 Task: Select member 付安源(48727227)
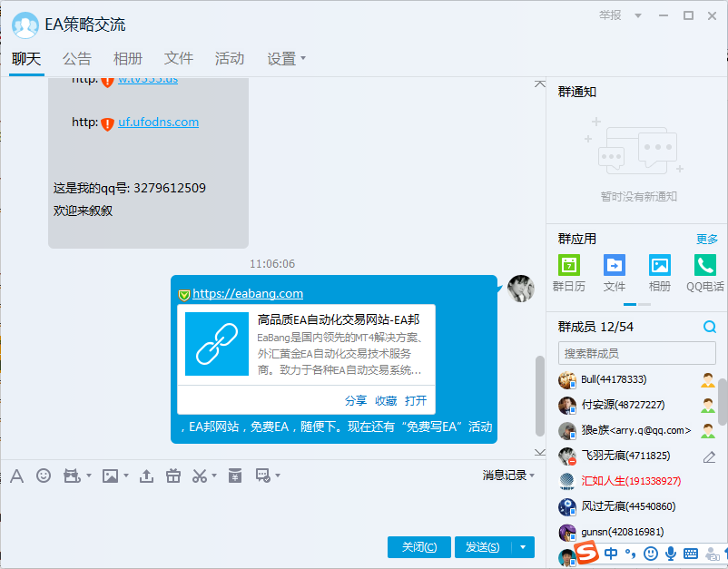(636, 405)
